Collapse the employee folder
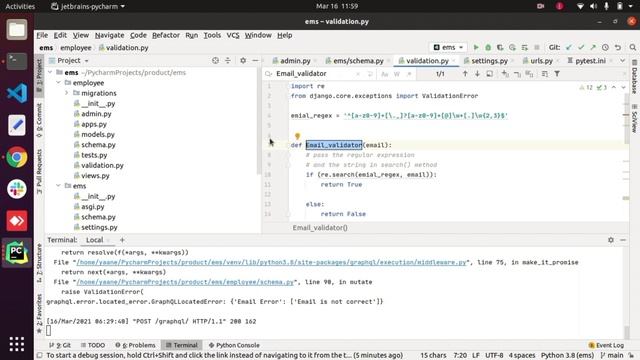The height and width of the screenshot is (360, 640). click(58, 83)
